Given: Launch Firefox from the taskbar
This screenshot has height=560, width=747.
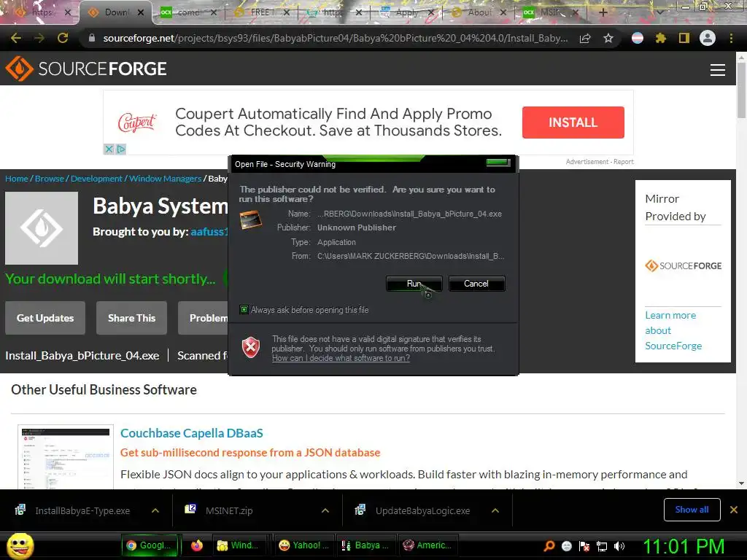Looking at the screenshot, I should pyautogui.click(x=197, y=545).
